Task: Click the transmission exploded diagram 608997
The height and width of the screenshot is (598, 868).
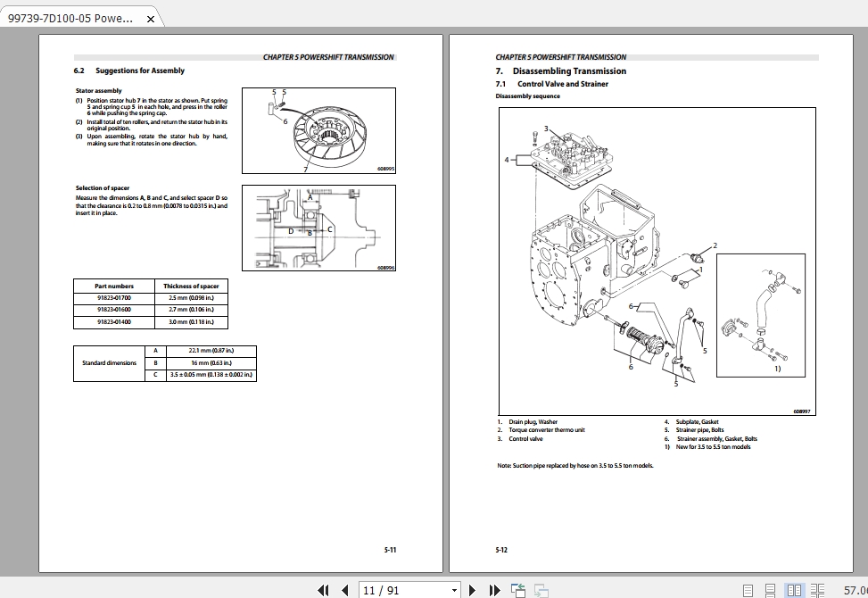Action: point(657,262)
